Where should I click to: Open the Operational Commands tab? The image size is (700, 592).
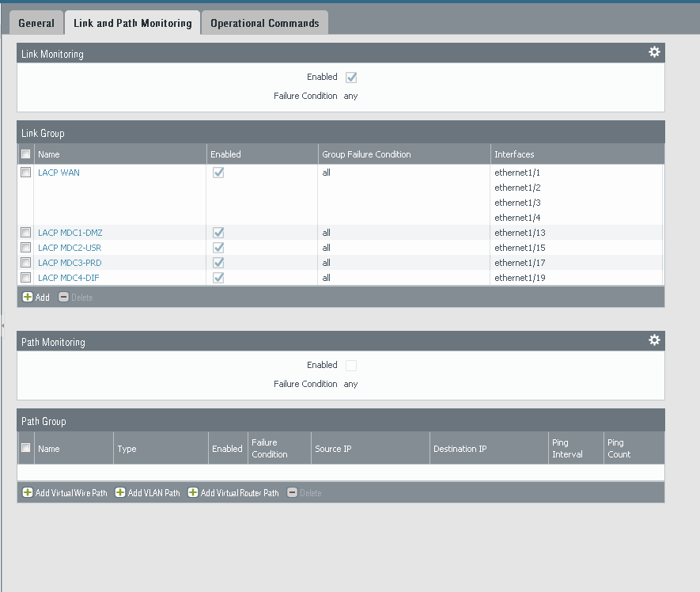point(264,23)
